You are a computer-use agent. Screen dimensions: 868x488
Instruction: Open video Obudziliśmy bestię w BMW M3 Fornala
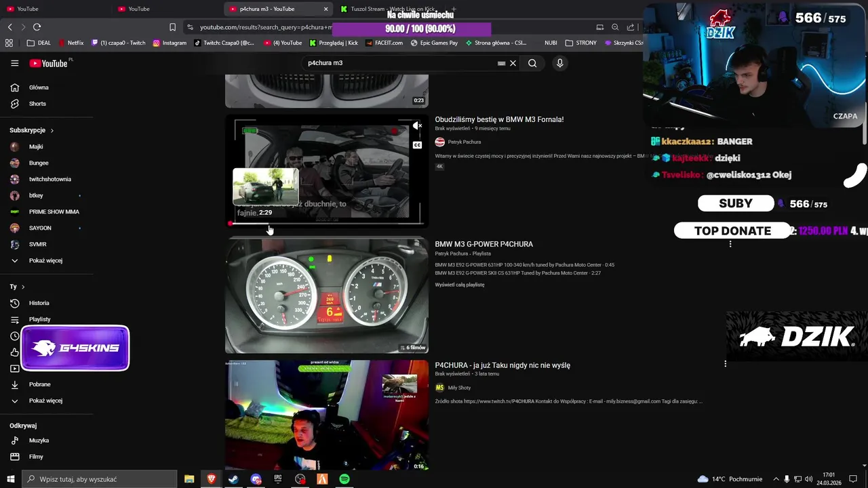pos(499,119)
